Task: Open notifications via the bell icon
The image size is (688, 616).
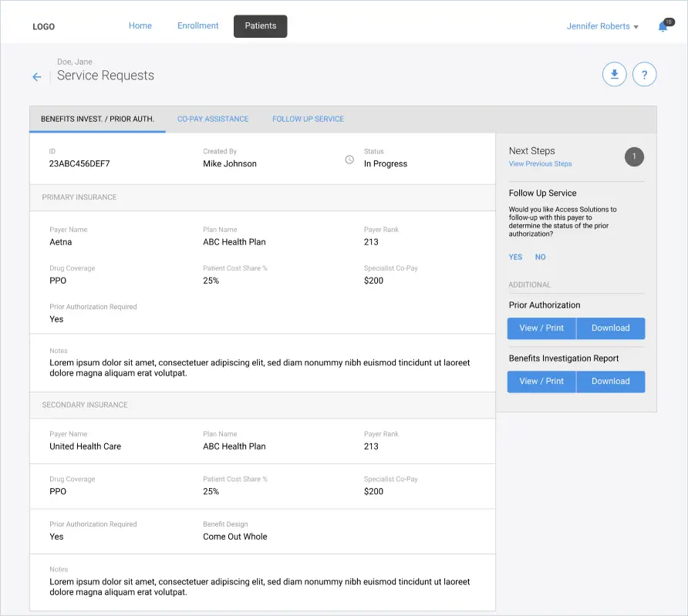Action: (x=663, y=27)
